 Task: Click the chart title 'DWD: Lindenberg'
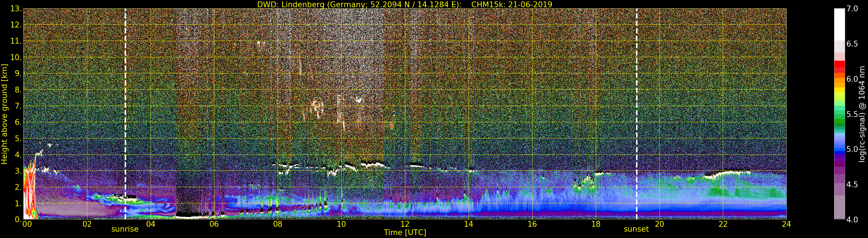tap(291, 4)
